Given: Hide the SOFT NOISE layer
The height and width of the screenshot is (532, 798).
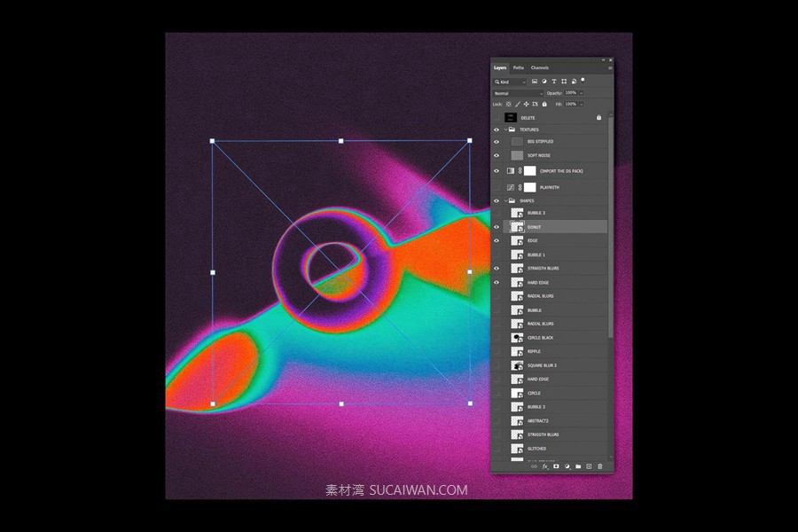Looking at the screenshot, I should click(497, 155).
